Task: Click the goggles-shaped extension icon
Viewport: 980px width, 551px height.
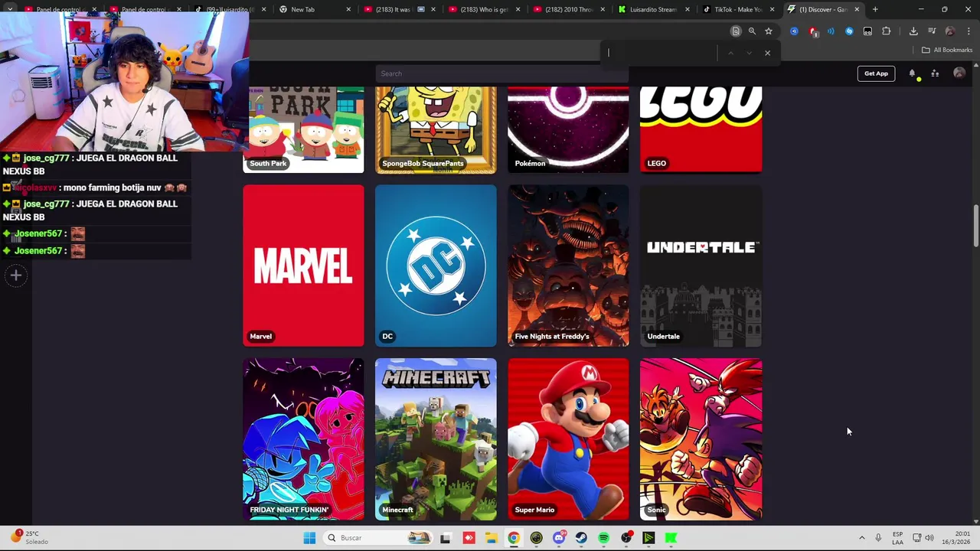Action: point(867,31)
